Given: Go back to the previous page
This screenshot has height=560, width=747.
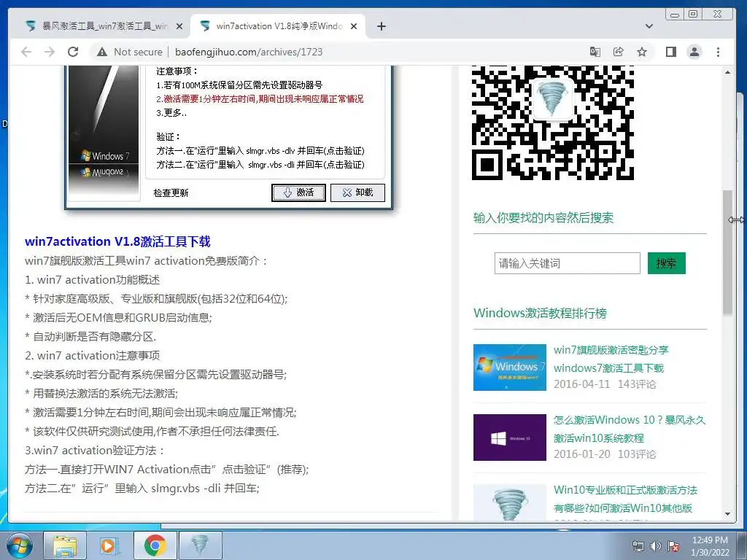Looking at the screenshot, I should click(x=26, y=52).
